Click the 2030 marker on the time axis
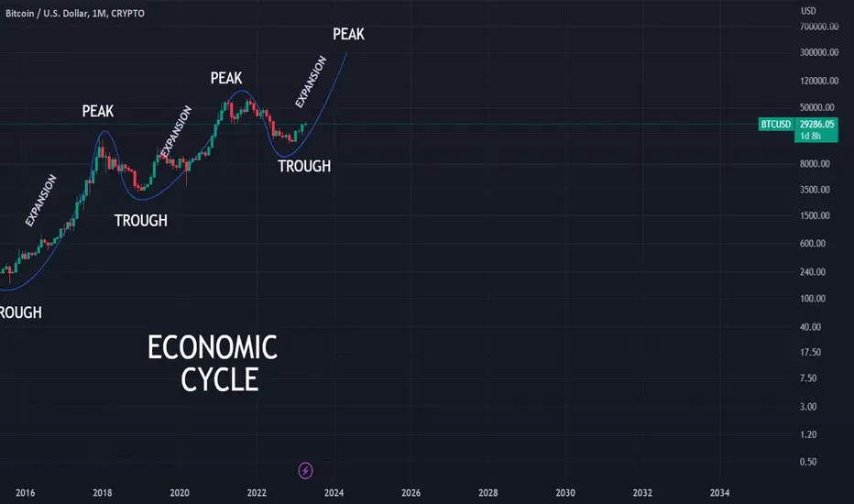Image resolution: width=854 pixels, height=504 pixels. (565, 493)
